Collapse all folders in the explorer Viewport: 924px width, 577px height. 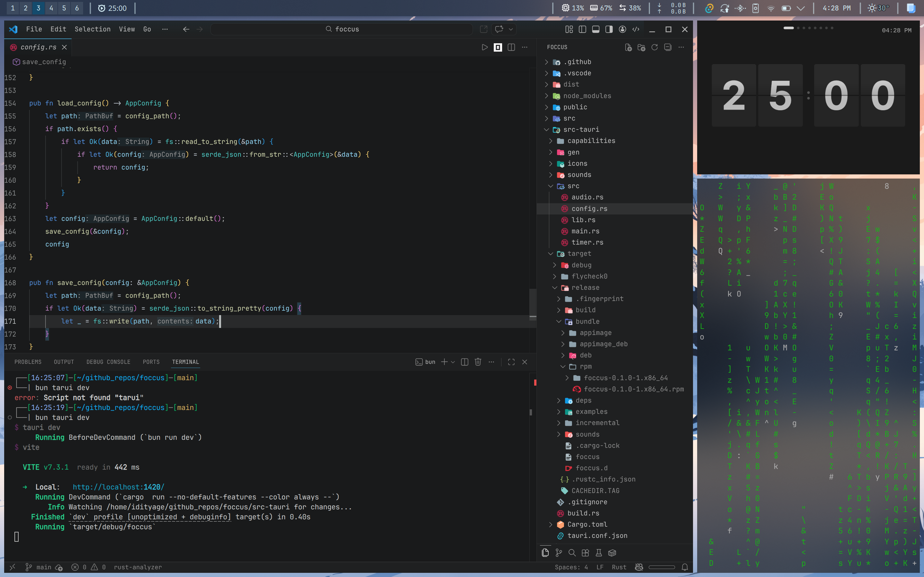(668, 47)
